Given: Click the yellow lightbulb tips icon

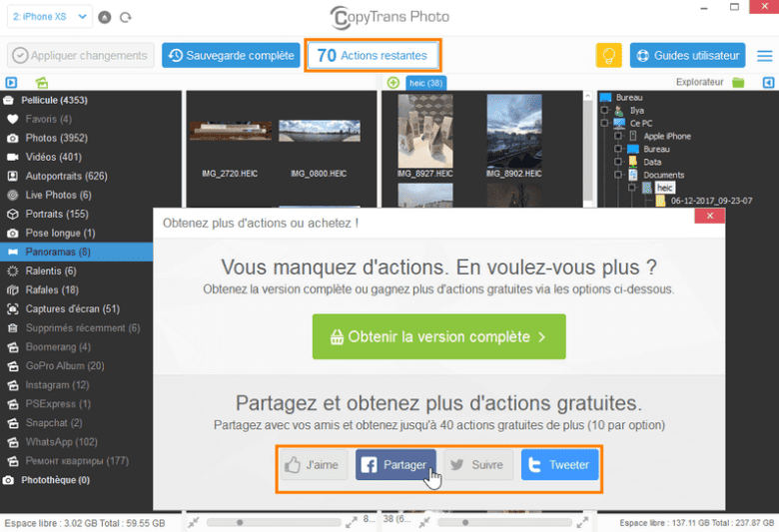Looking at the screenshot, I should [x=608, y=55].
